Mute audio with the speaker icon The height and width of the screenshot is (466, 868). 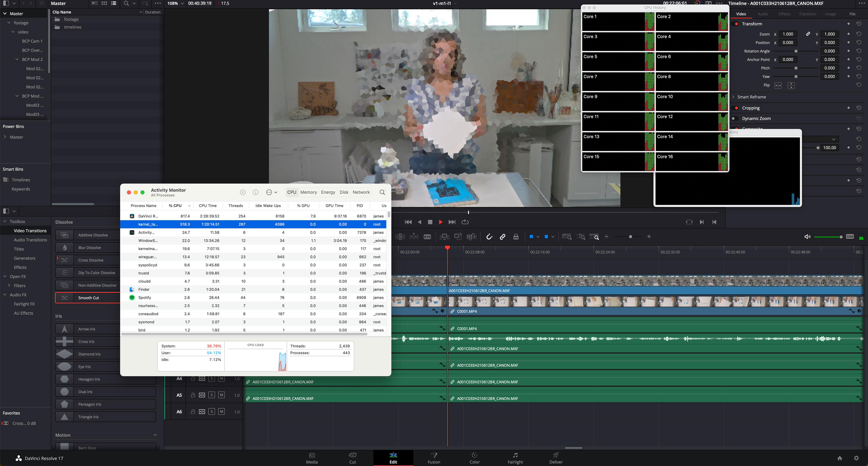coord(807,237)
